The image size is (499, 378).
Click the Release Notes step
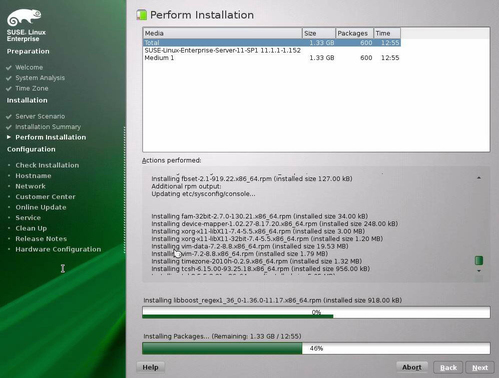41,239
